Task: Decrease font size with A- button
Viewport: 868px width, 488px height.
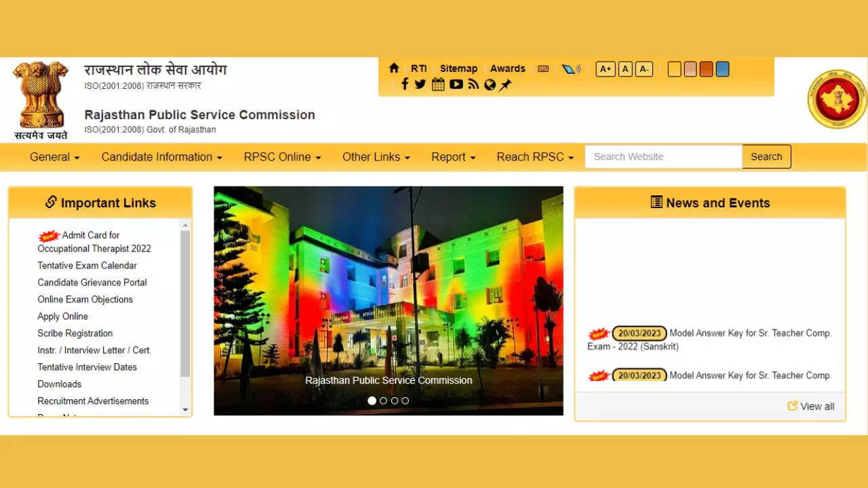Action: [644, 69]
